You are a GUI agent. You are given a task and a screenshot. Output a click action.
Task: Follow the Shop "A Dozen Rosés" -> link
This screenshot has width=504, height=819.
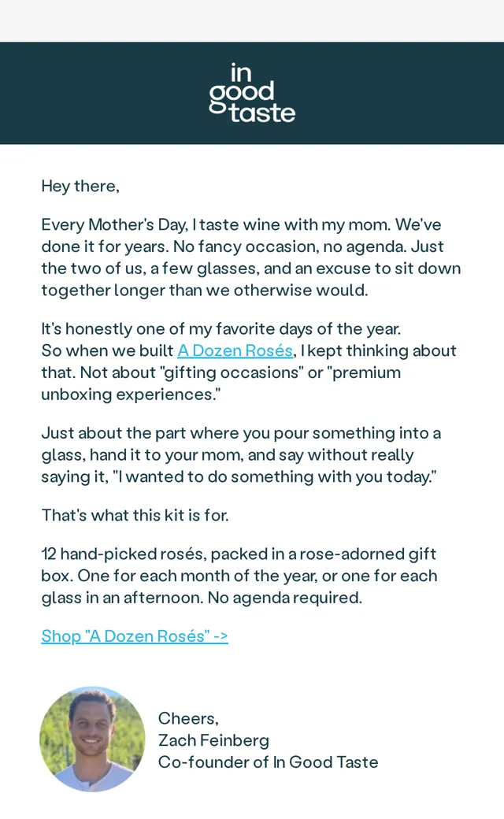coord(135,636)
